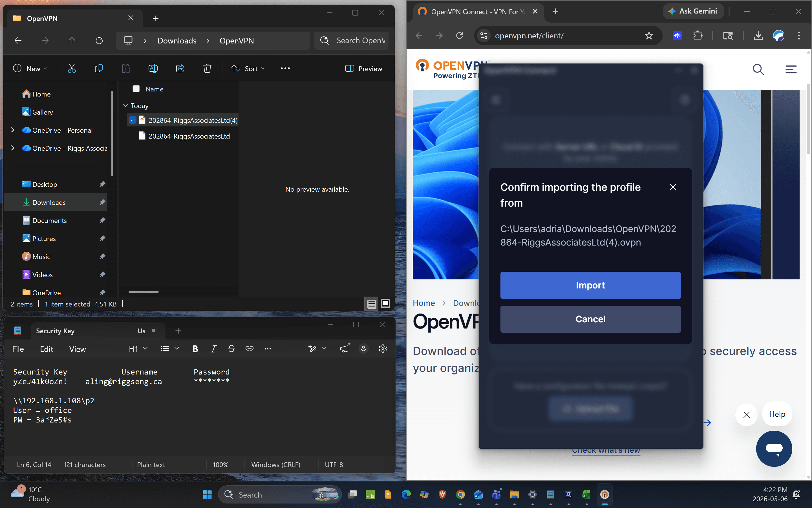The width and height of the screenshot is (812, 508).
Task: Click the Ask Gemini button in Chrome
Action: tap(693, 11)
